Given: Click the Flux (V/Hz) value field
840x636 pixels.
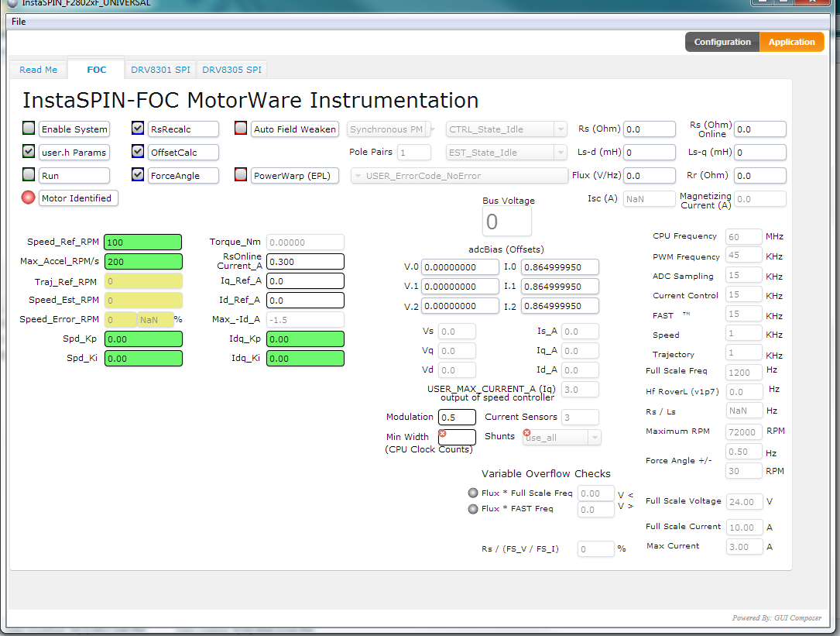Looking at the screenshot, I should (650, 175).
